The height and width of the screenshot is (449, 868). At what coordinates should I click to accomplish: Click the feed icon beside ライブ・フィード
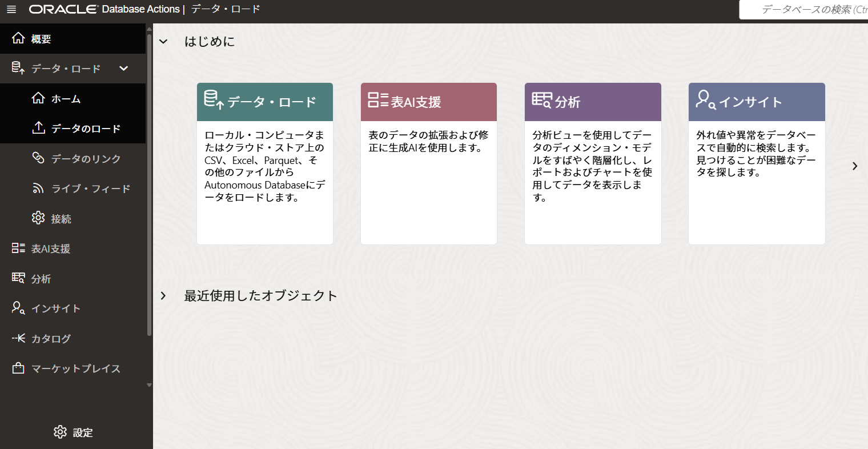(x=38, y=189)
